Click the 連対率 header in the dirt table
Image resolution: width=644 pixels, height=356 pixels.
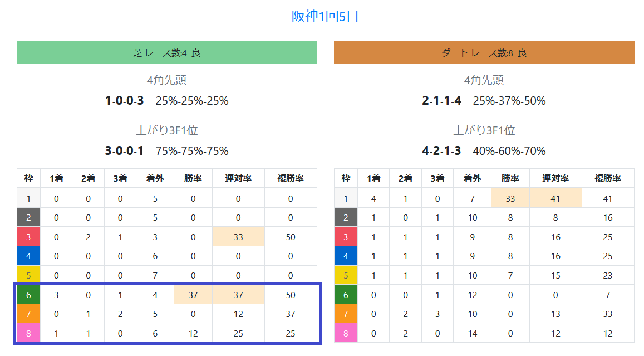point(555,178)
